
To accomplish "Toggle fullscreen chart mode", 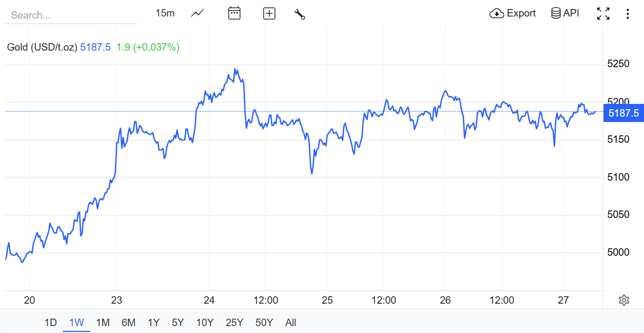I will [603, 14].
